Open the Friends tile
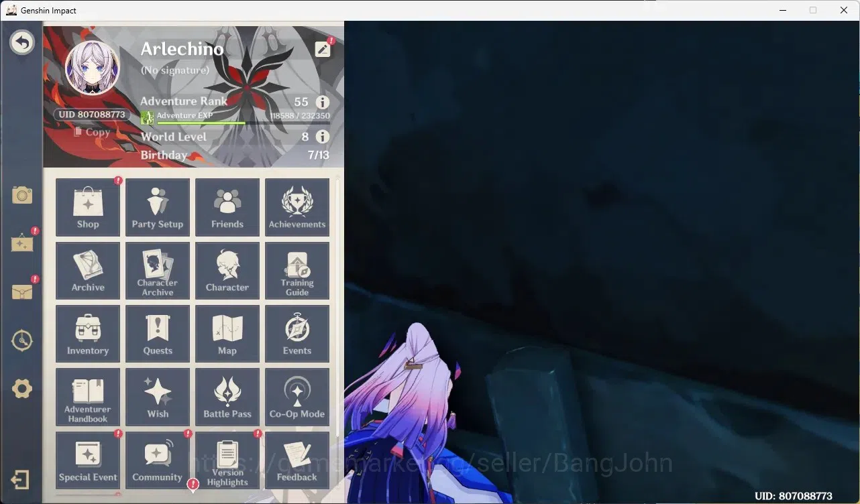Image resolution: width=860 pixels, height=504 pixels. click(x=227, y=207)
